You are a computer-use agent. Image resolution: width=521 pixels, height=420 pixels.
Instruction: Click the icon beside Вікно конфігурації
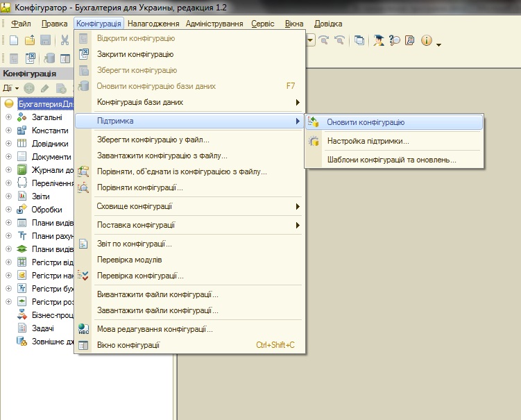[83, 345]
